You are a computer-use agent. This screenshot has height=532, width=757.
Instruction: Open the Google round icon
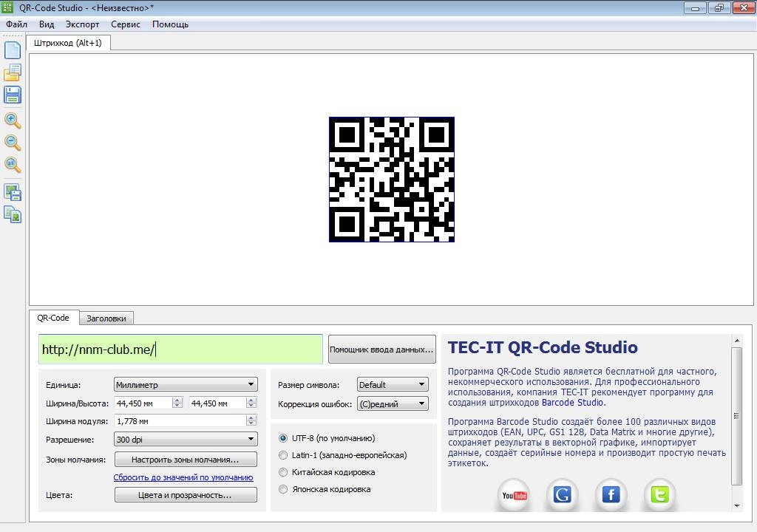(x=563, y=495)
